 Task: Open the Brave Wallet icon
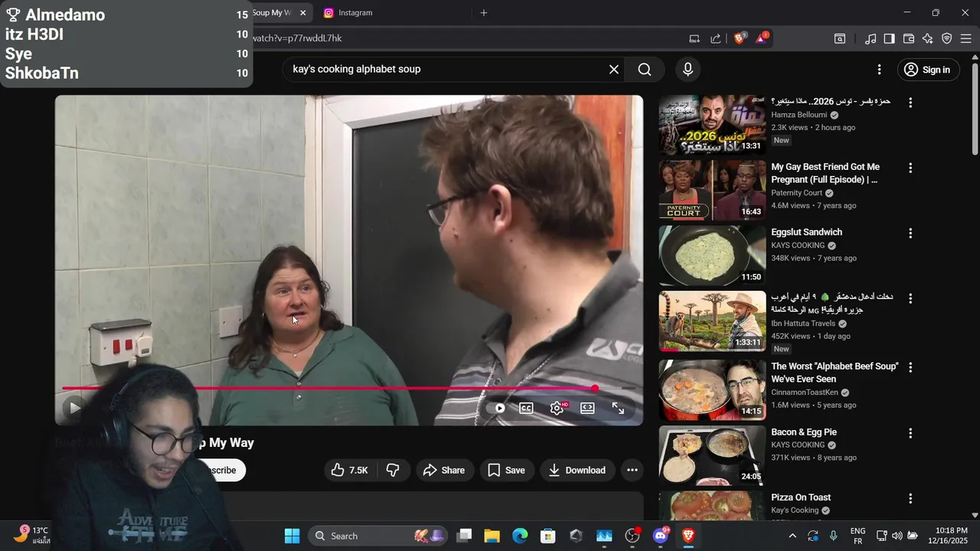[x=909, y=38]
